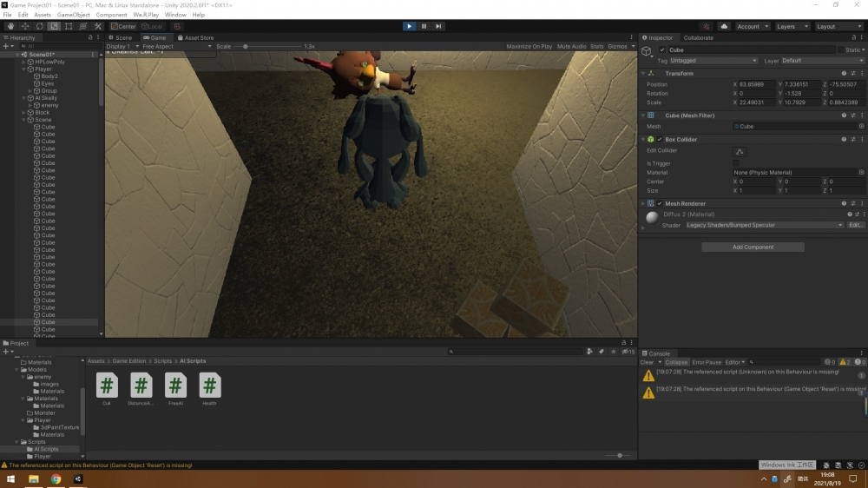Open the custom editor tools icon
868x488 pixels.
click(x=97, y=26)
